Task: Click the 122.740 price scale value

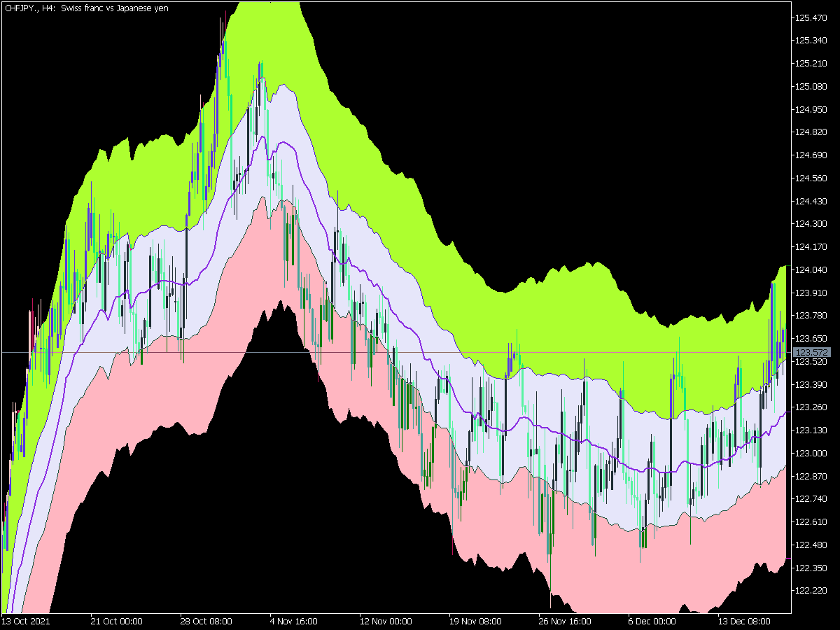Action: pos(812,498)
